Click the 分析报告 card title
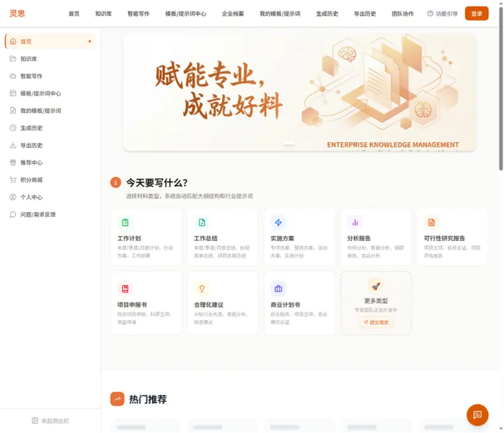 (359, 238)
